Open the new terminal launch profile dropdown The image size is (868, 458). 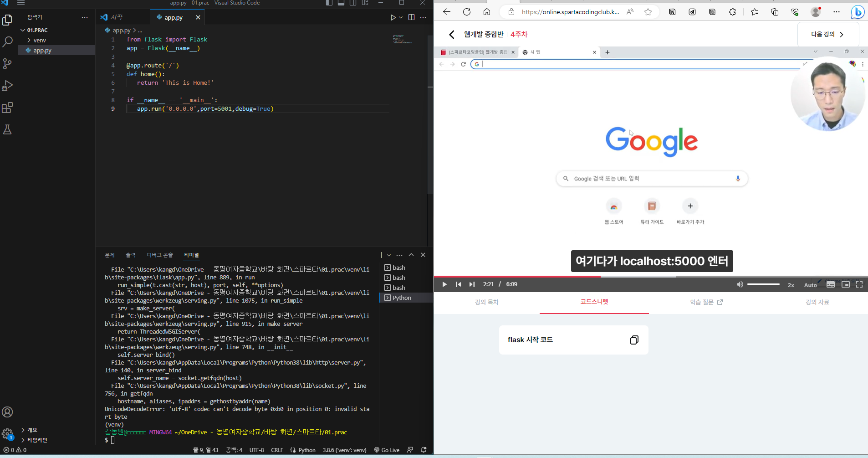389,255
